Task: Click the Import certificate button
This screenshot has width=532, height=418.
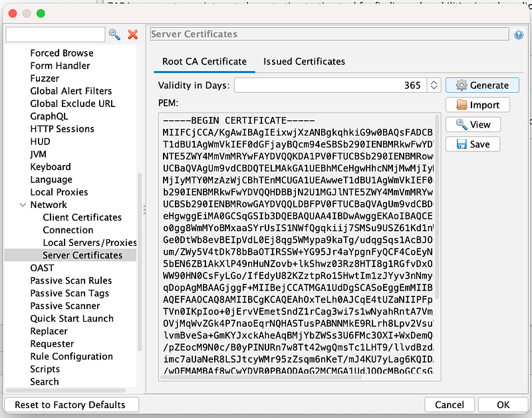Action: (477, 105)
